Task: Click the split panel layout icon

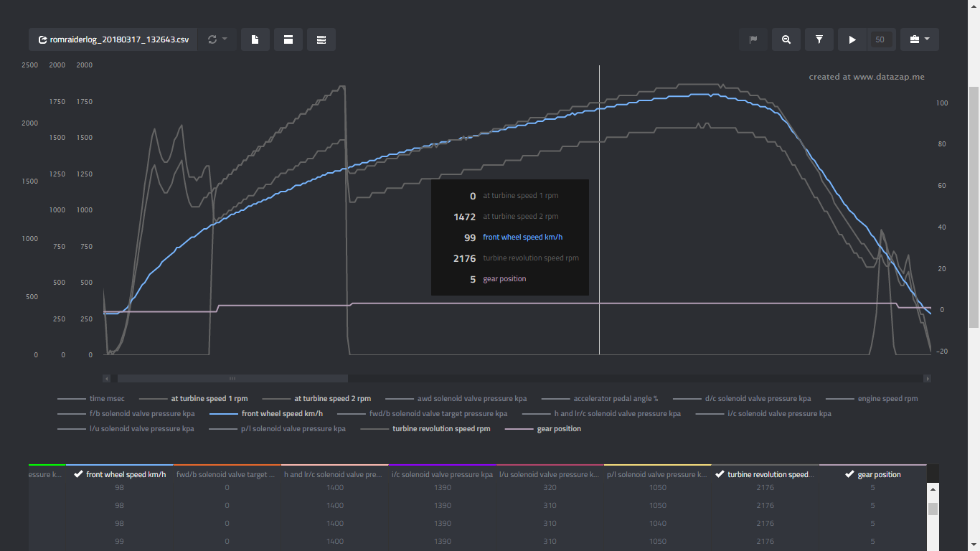Action: [x=288, y=39]
